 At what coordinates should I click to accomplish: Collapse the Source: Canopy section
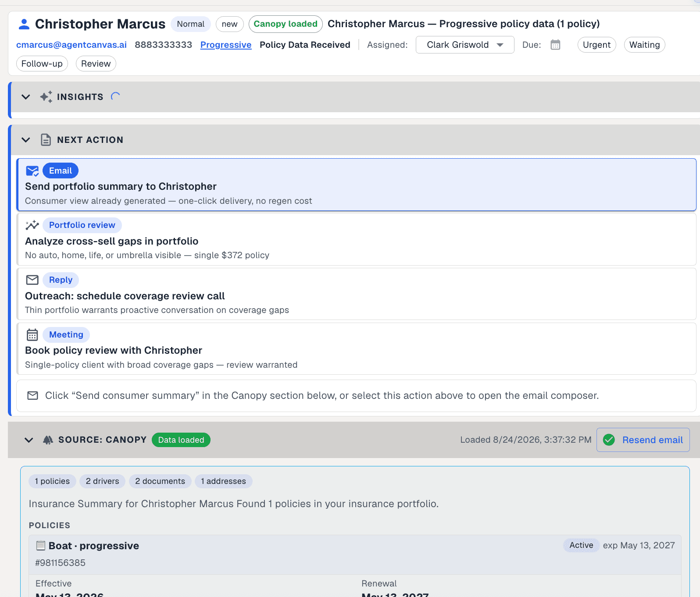point(29,440)
